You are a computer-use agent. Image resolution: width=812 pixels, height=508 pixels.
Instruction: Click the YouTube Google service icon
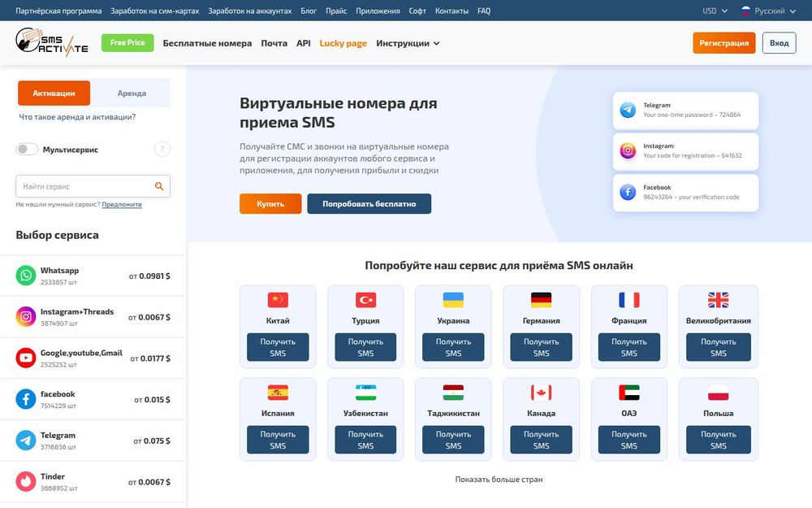25,358
